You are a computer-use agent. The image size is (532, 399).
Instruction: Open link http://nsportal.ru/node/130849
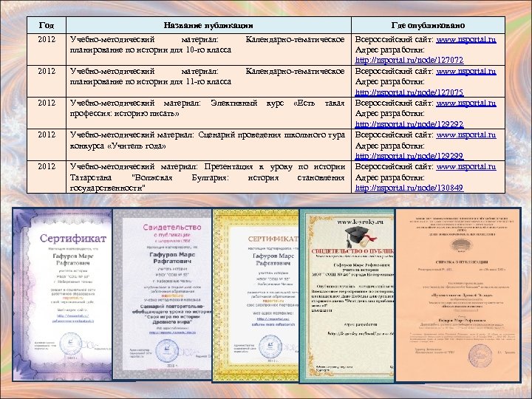click(409, 188)
